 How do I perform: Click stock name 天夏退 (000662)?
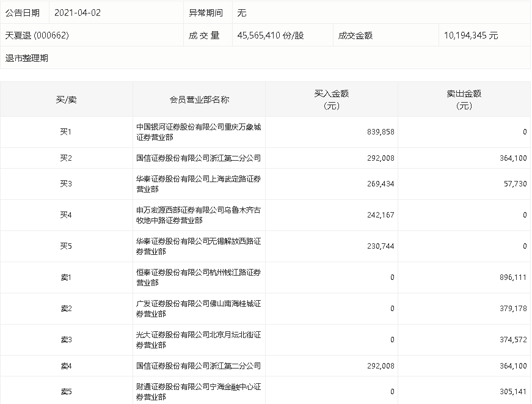37,35
